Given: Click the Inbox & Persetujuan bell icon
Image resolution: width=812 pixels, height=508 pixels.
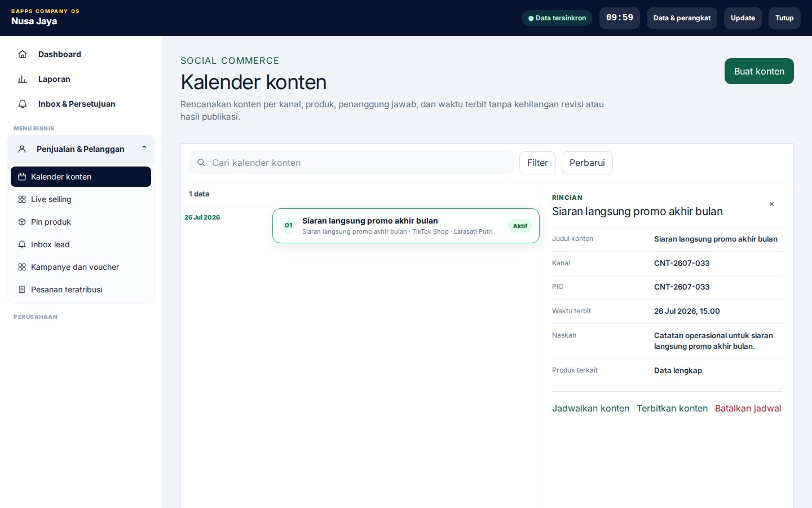Looking at the screenshot, I should tap(23, 104).
